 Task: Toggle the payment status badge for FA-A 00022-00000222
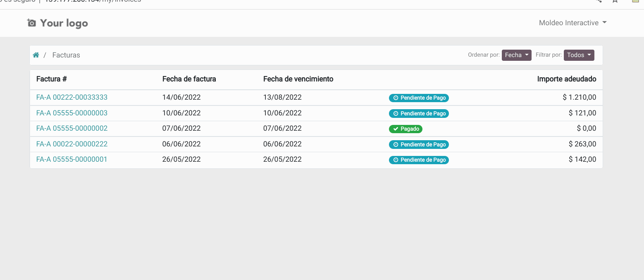(419, 144)
